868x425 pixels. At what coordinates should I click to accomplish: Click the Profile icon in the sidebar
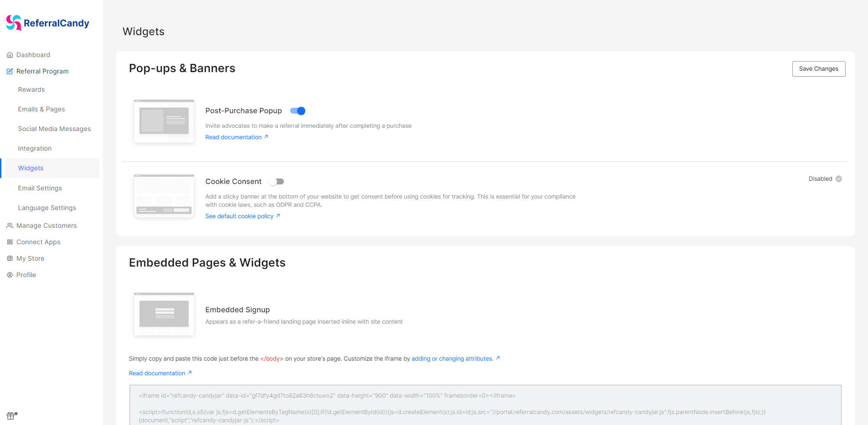(10, 275)
